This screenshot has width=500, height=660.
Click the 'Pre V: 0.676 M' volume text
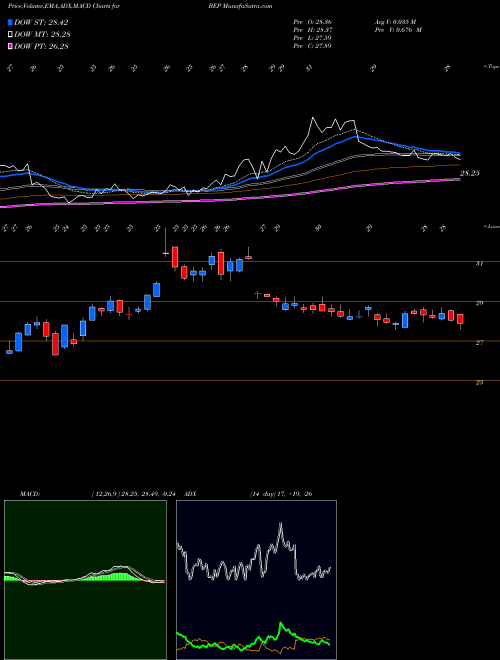point(397,30)
